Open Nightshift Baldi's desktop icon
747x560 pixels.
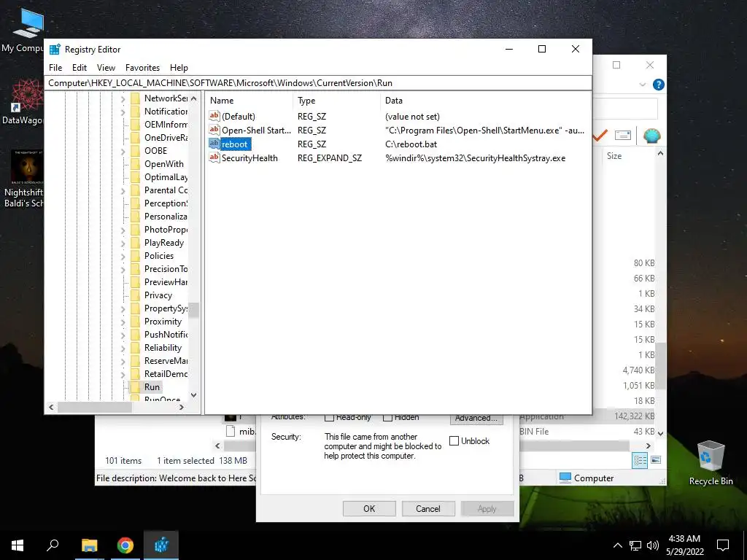click(27, 168)
